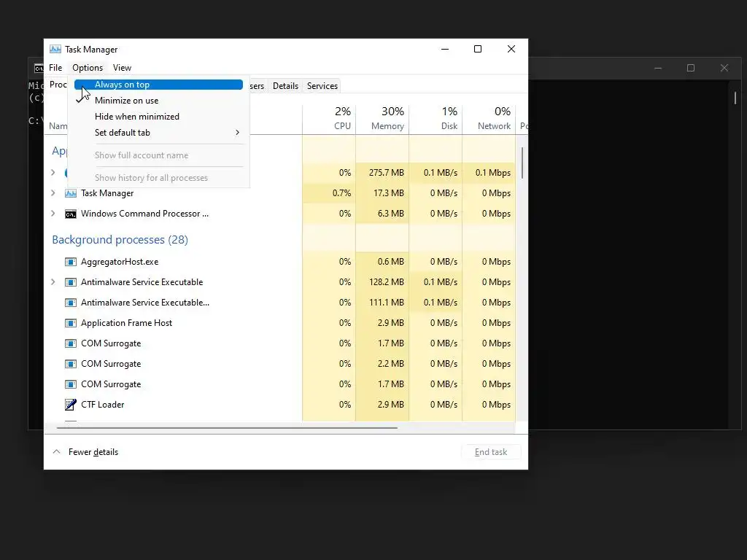Click the 0.1 Mbps network value
This screenshot has width=747, height=560.
[493, 173]
